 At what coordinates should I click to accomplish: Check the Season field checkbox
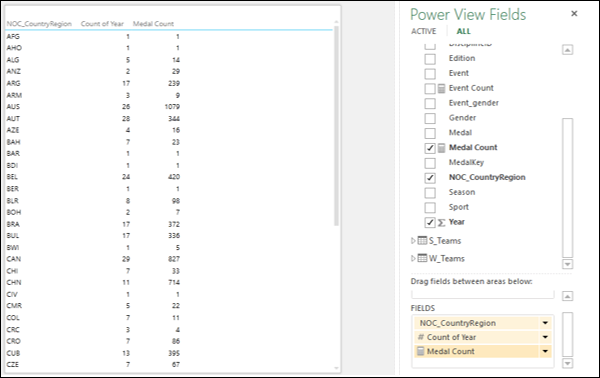[430, 193]
